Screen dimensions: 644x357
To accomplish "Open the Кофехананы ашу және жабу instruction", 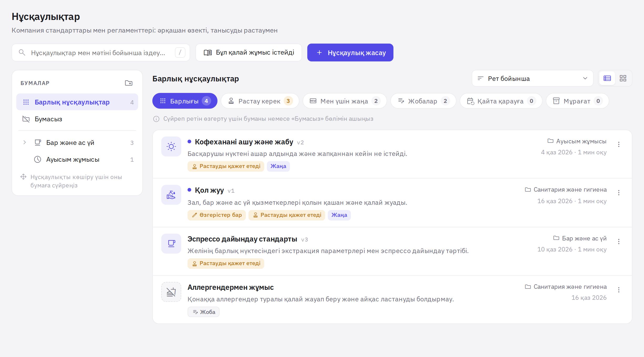I will [x=244, y=142].
